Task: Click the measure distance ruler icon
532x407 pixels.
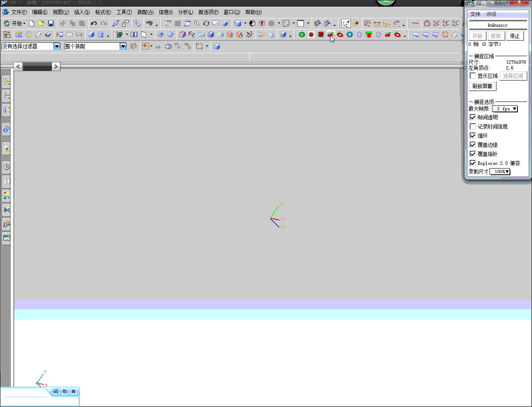Action: coord(377,23)
